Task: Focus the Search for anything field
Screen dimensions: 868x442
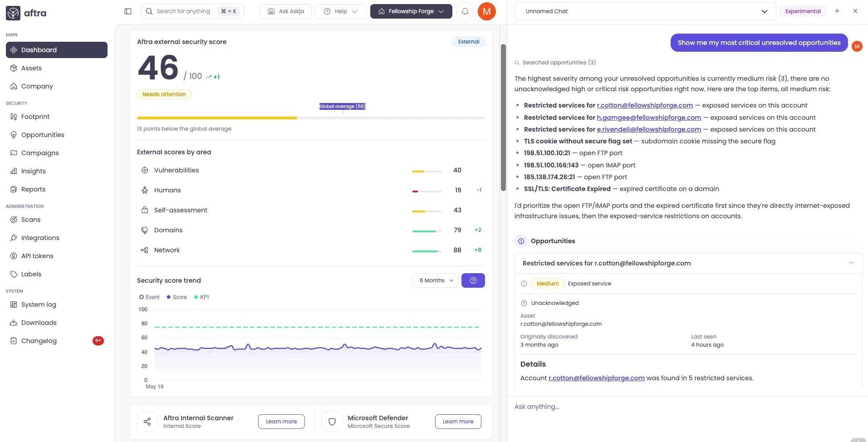Action: [192, 11]
